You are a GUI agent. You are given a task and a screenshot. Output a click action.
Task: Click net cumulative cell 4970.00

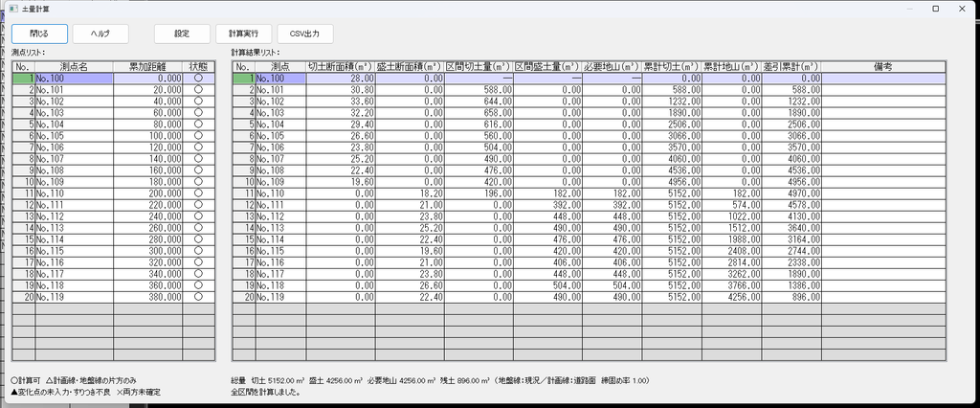point(791,194)
